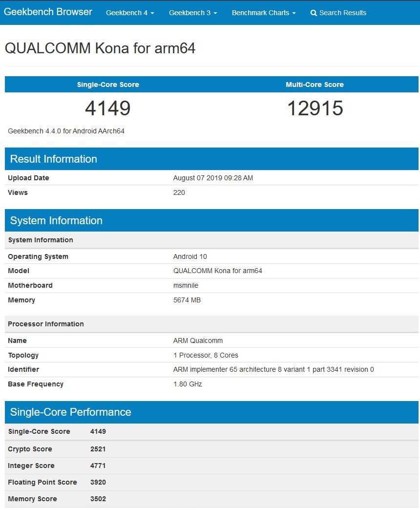Select the Crypto Score value 2521
Image resolution: width=420 pixels, height=510 pixels.
98,449
